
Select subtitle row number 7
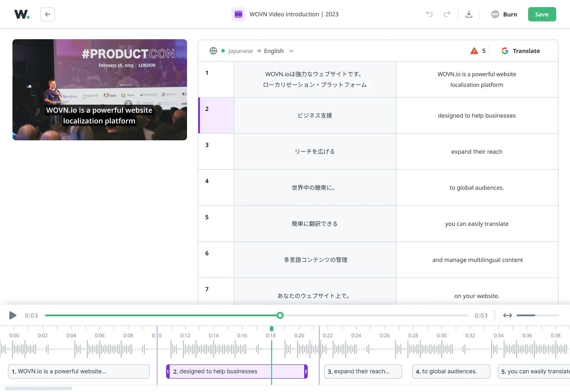[216, 291]
